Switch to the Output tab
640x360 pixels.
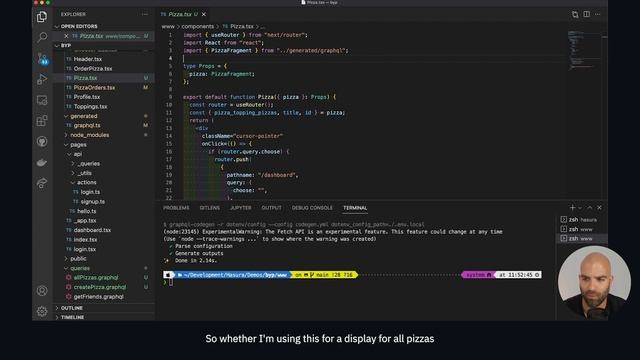(x=271, y=208)
